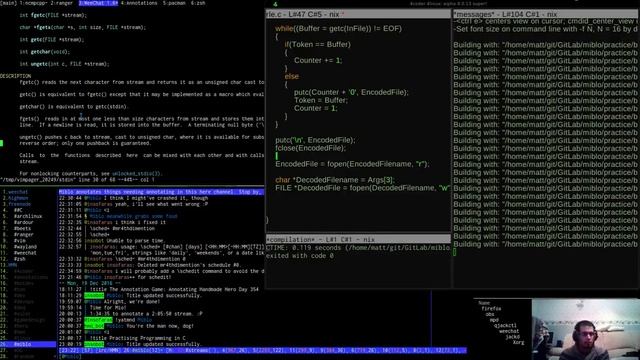This screenshot has width=640, height=360.
Task: Click the 'while((Buffer = getc(InFile)) != EOF)' line
Action: (x=338, y=29)
